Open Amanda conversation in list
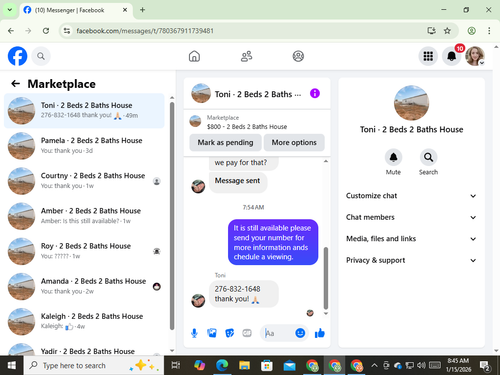 (84, 286)
